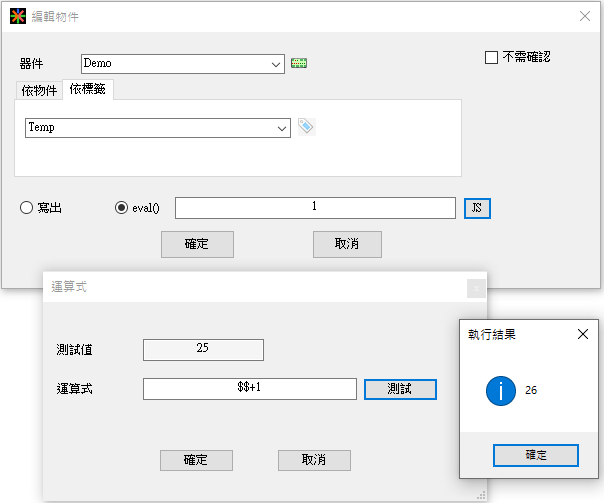Click the 測試 button to test expression
The width and height of the screenshot is (604, 503).
(x=399, y=389)
